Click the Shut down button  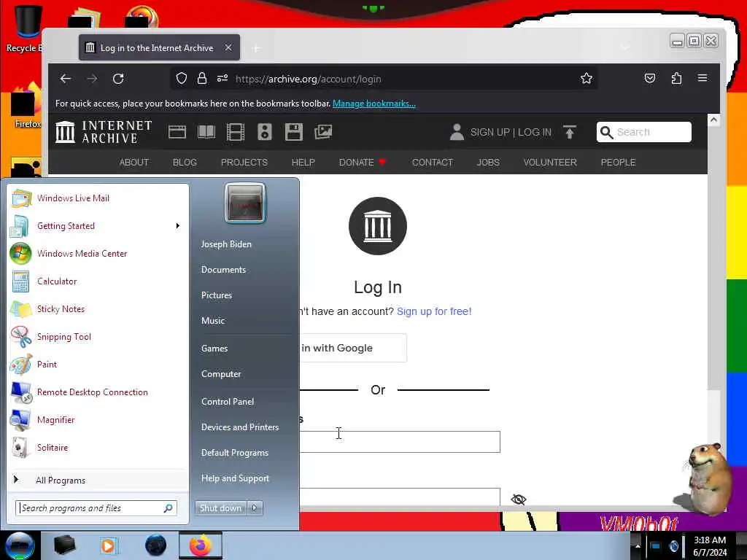(x=221, y=508)
